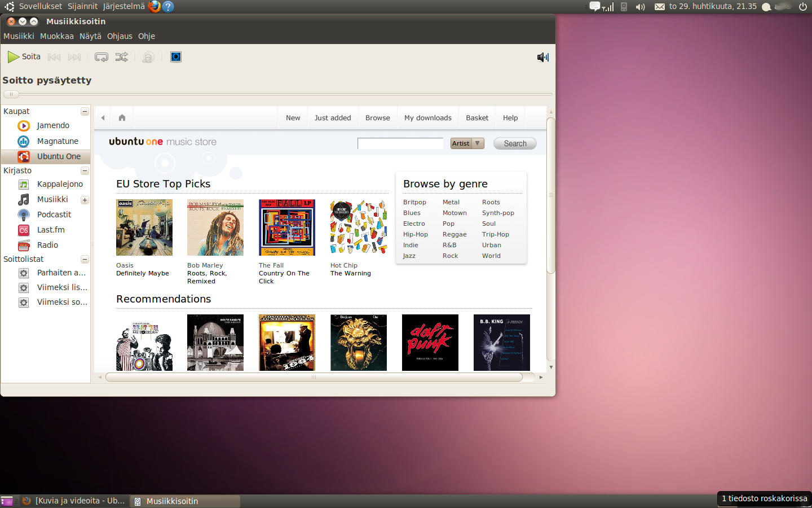Start playback with the Soita play button
The image size is (812, 508).
tap(24, 57)
